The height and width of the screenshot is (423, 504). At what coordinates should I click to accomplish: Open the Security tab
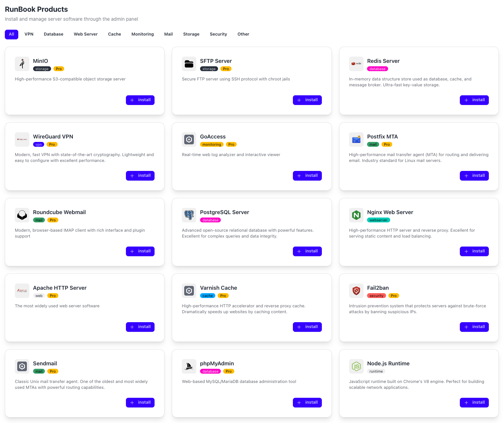218,34
